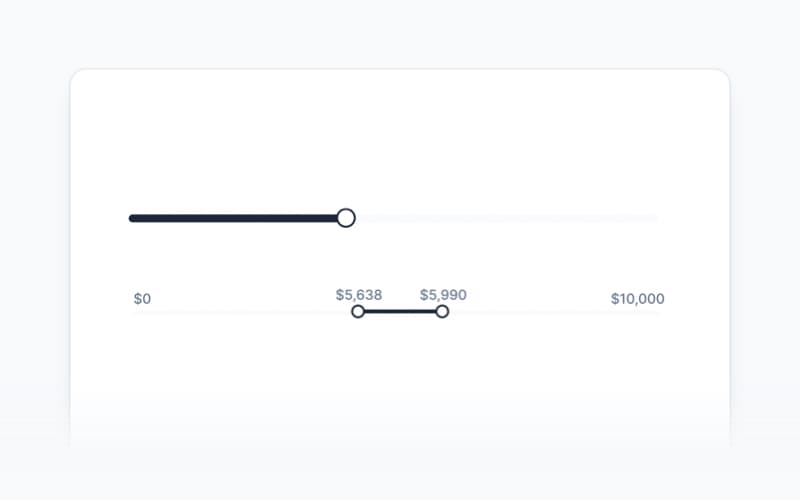Click the far left start of top slider
Image resolution: width=800 pixels, height=500 pixels.
132,218
